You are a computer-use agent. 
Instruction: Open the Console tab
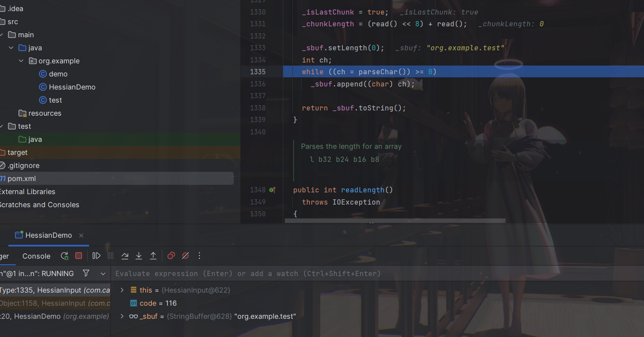click(x=36, y=256)
